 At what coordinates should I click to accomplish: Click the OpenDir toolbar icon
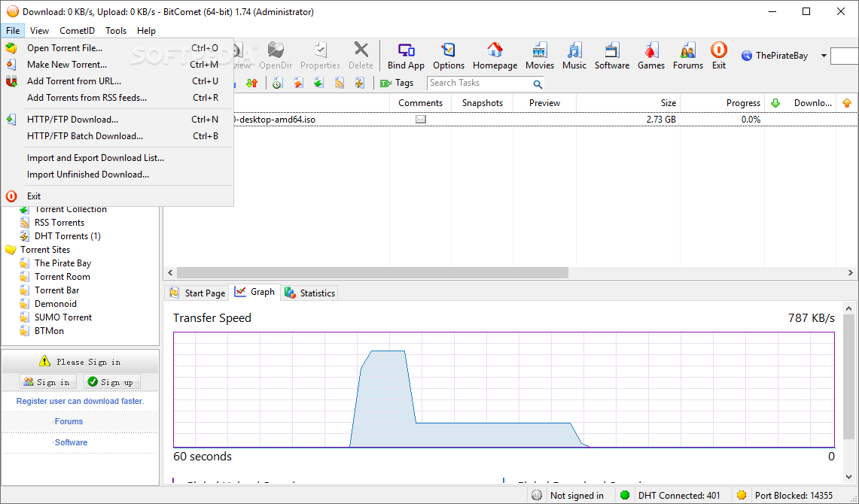click(276, 56)
